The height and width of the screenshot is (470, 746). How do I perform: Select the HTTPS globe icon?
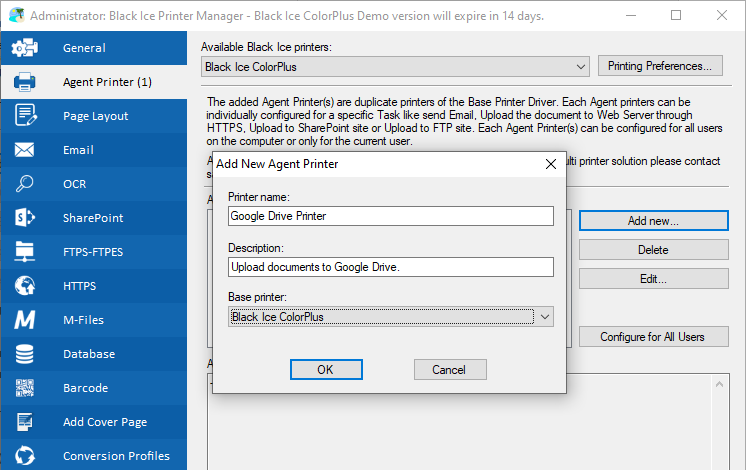point(25,286)
